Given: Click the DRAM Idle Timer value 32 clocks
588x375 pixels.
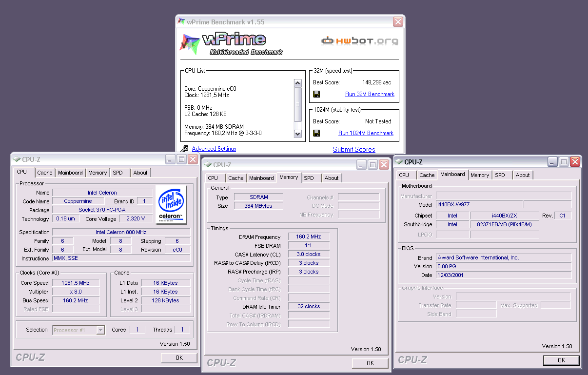Looking at the screenshot, I should pos(309,306).
